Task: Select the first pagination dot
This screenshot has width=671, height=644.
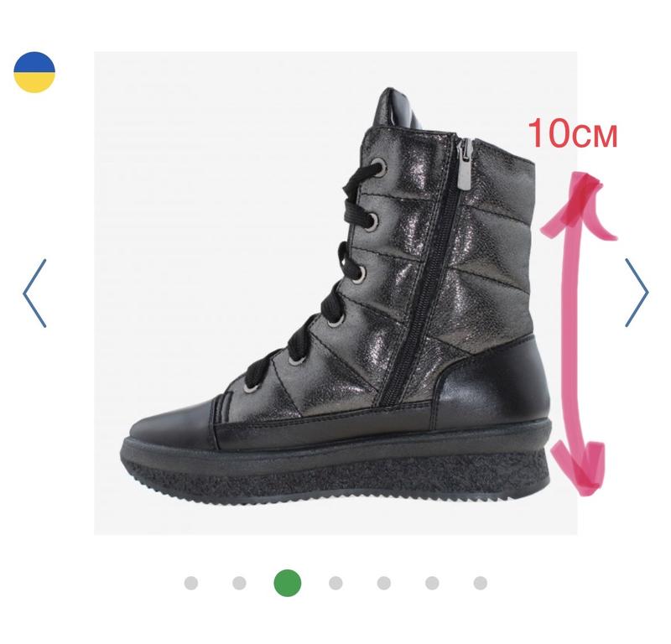Action: pos(191,583)
